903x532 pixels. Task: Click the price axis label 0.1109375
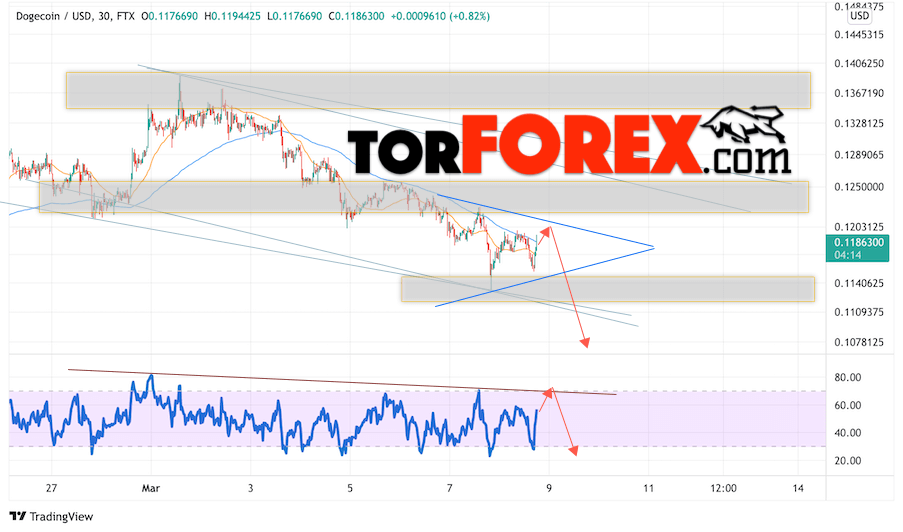point(859,312)
